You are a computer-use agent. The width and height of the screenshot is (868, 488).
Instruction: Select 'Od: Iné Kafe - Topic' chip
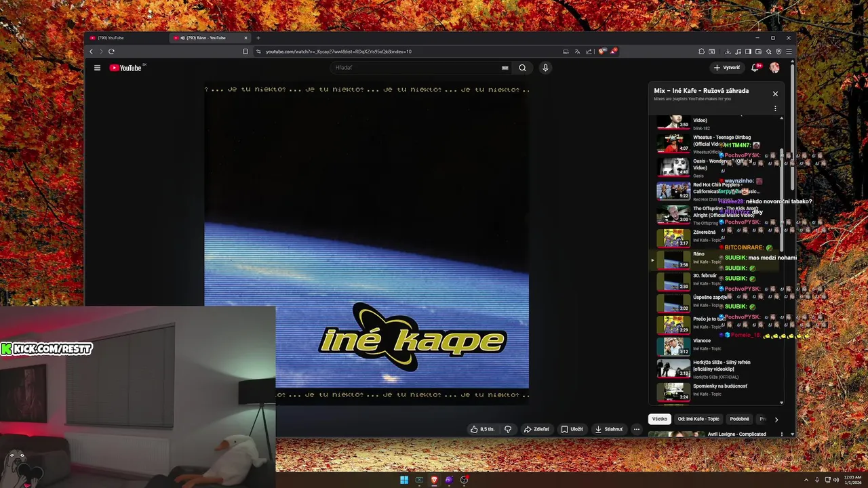tap(698, 419)
